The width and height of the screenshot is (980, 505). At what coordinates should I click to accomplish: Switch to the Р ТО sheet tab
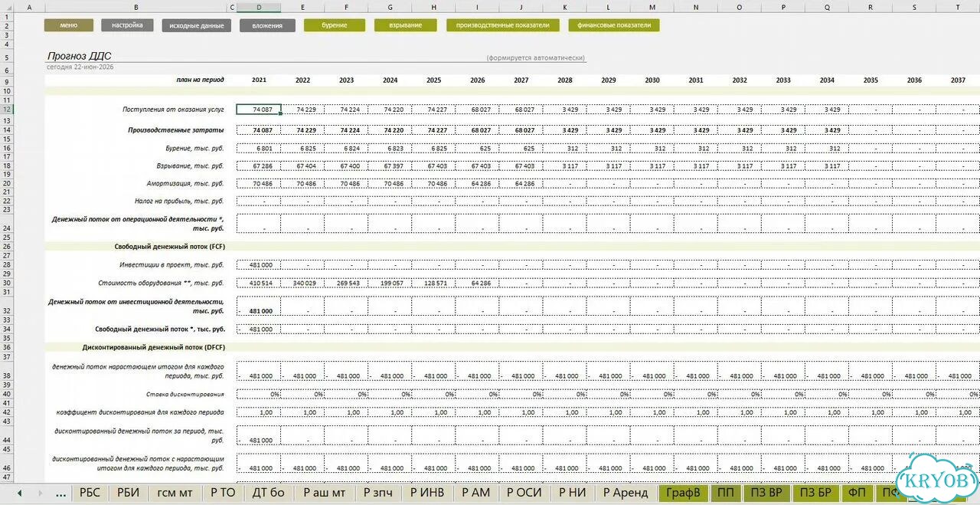click(x=223, y=493)
